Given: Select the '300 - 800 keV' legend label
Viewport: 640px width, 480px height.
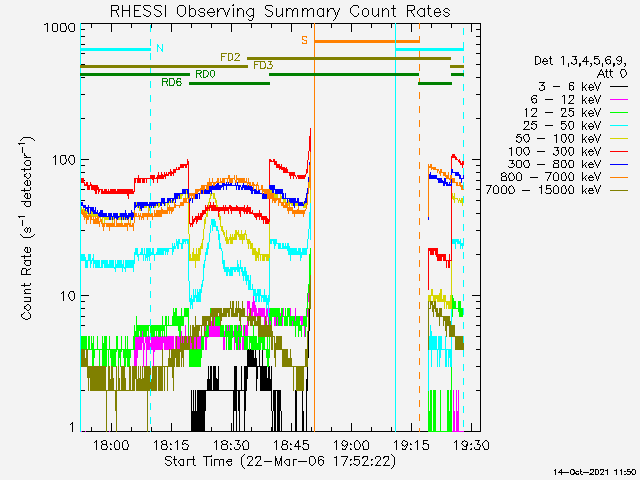Looking at the screenshot, I should pyautogui.click(x=554, y=164).
